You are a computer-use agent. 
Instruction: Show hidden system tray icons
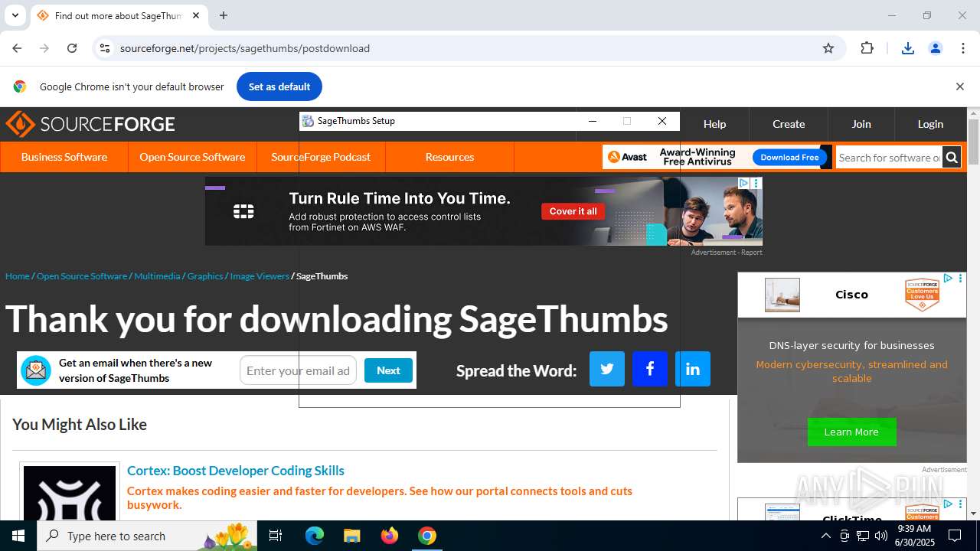825,536
